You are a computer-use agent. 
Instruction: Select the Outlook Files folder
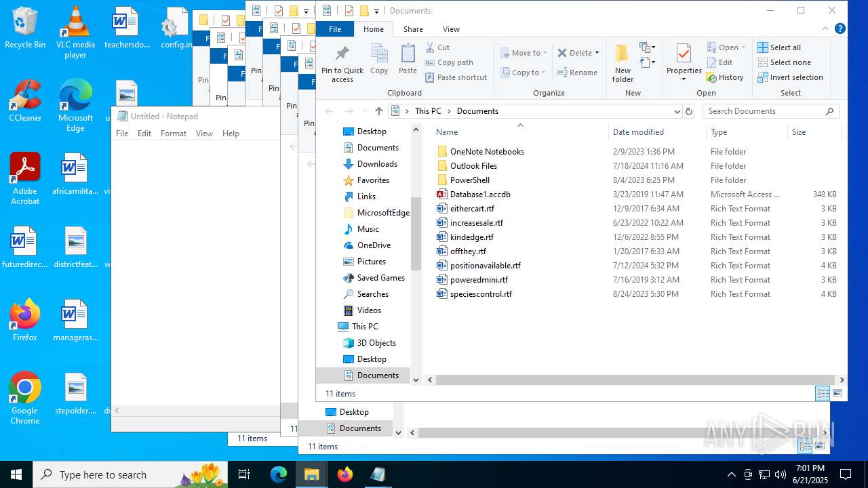coord(473,166)
